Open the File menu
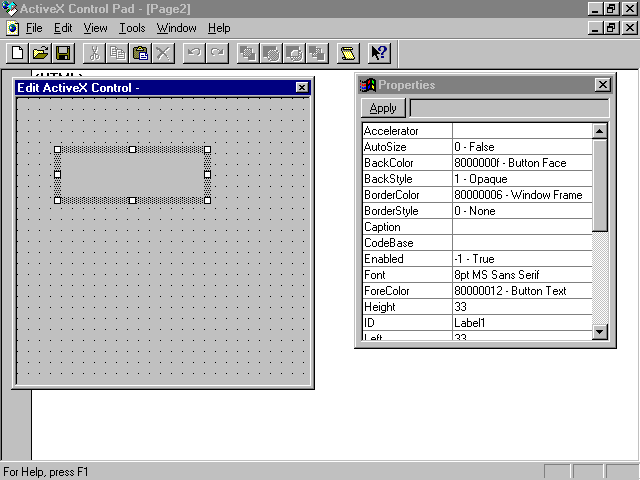Viewport: 640px width, 480px height. pos(33,28)
